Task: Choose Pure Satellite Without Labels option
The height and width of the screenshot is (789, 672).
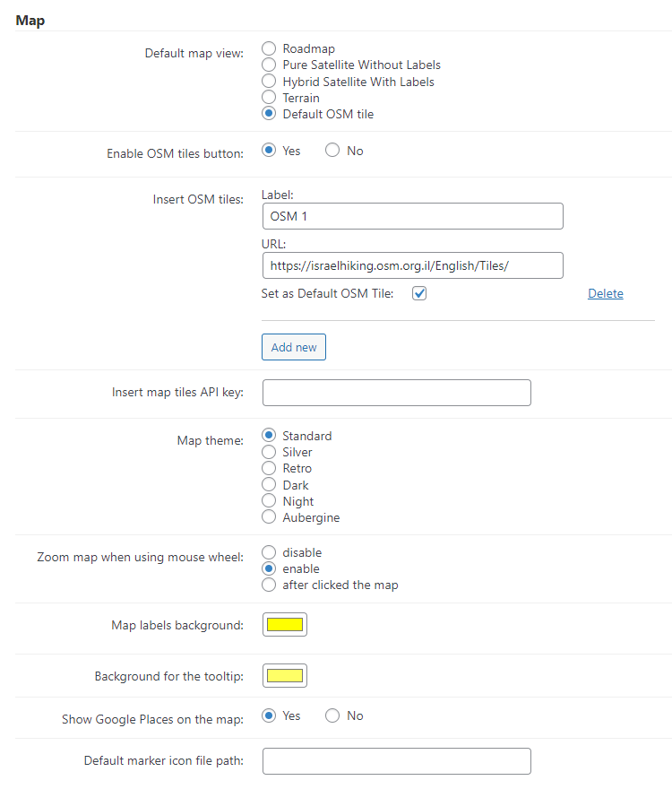Action: click(x=269, y=65)
